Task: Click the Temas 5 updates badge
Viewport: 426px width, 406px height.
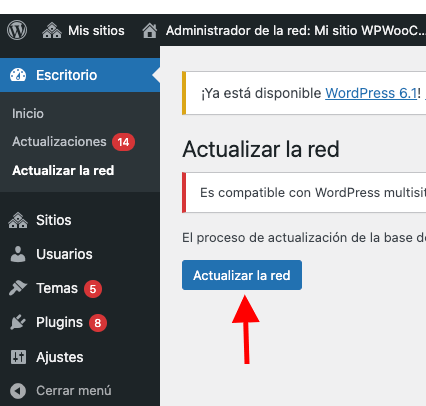Action: (93, 289)
